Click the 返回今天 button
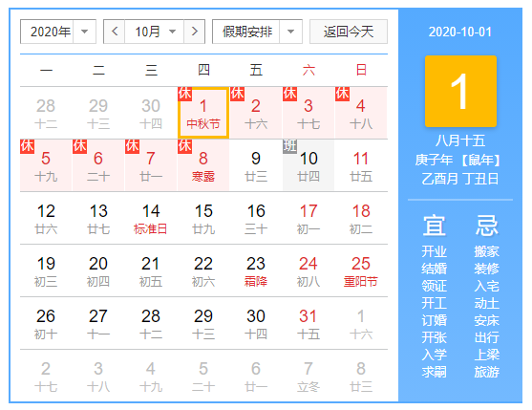The image size is (532, 410). 349,32
